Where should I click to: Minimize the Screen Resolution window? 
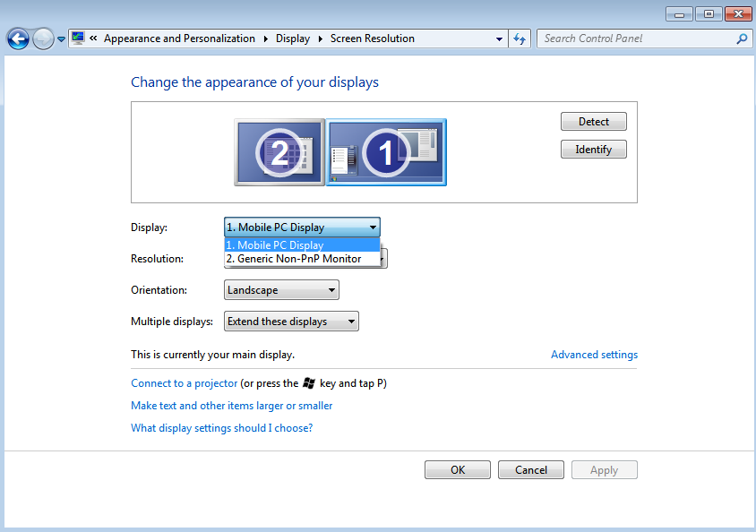[679, 14]
